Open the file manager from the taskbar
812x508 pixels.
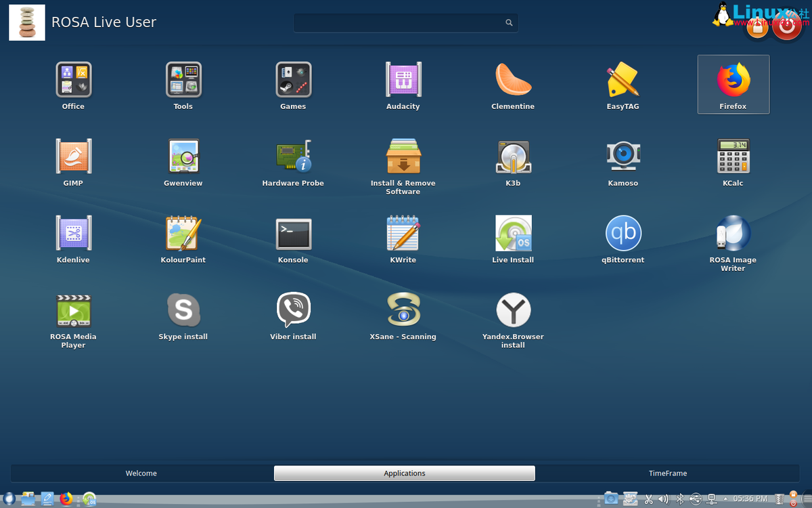(28, 499)
